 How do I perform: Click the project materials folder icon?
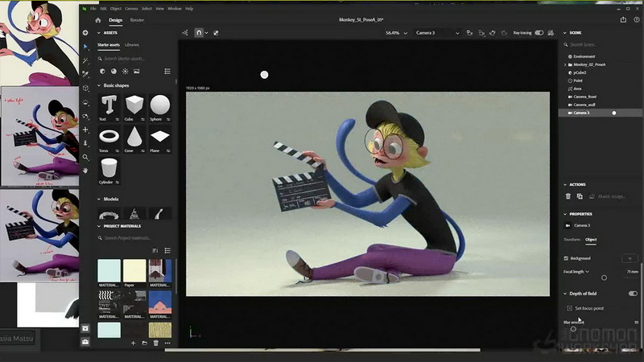(x=145, y=343)
